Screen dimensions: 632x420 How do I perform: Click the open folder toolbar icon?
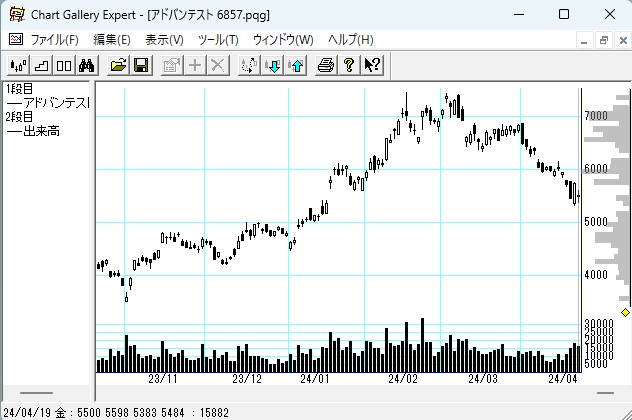pos(118,65)
